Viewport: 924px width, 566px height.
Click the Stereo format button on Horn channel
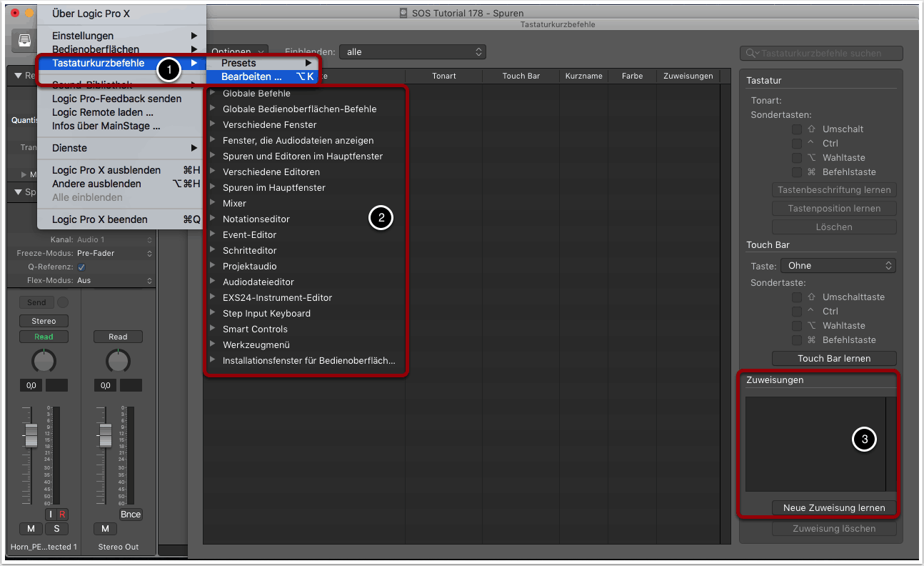(x=44, y=321)
